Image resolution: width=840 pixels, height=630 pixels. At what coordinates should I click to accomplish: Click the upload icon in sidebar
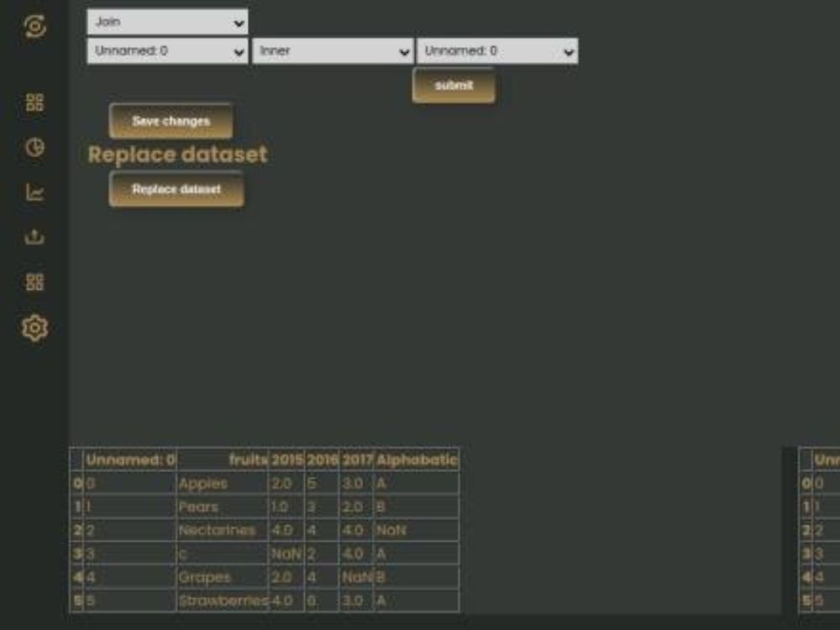(x=34, y=236)
